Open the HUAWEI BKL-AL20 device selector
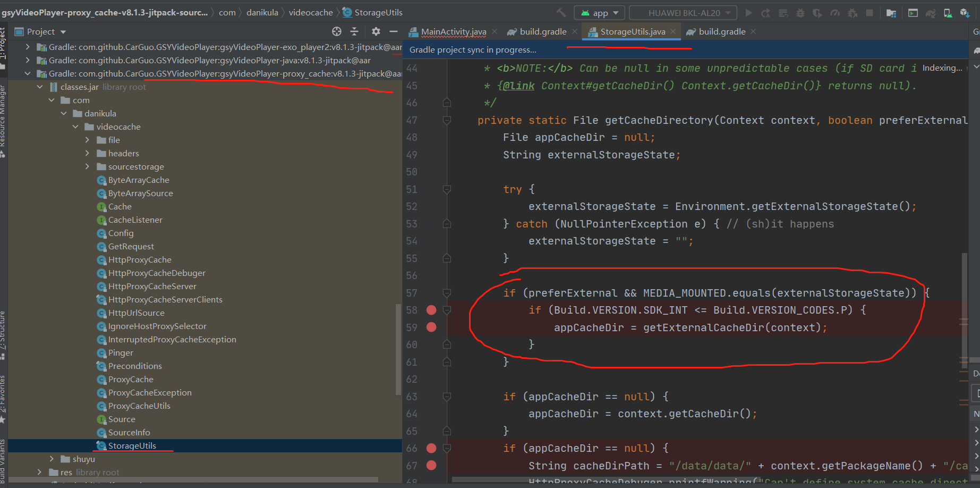Viewport: 980px width, 488px height. pos(683,12)
